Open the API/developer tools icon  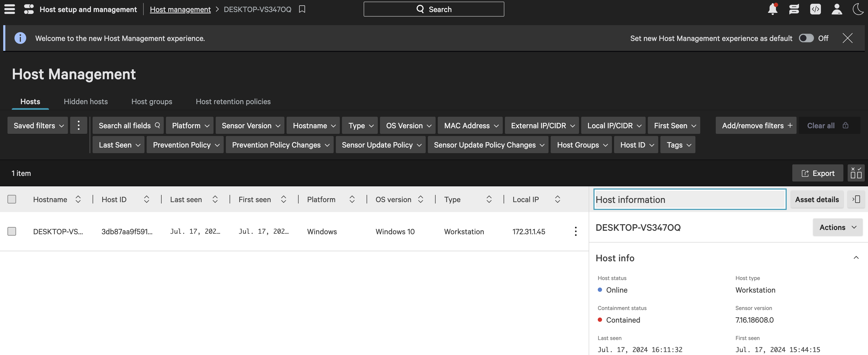pos(816,9)
